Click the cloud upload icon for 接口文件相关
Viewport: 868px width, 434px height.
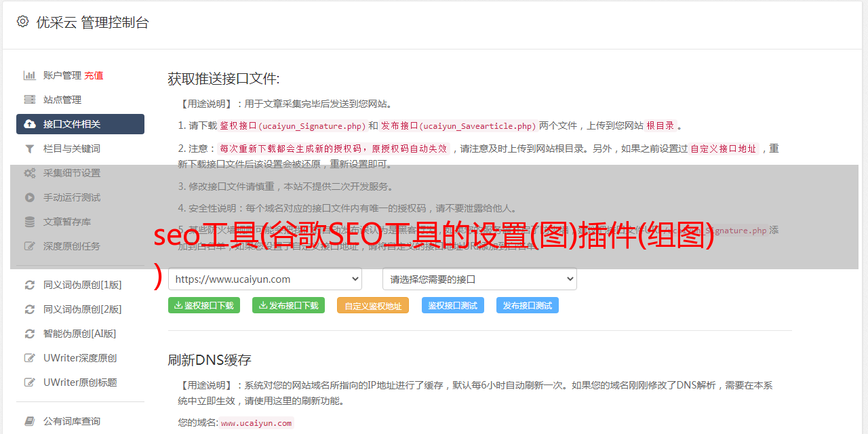30,124
